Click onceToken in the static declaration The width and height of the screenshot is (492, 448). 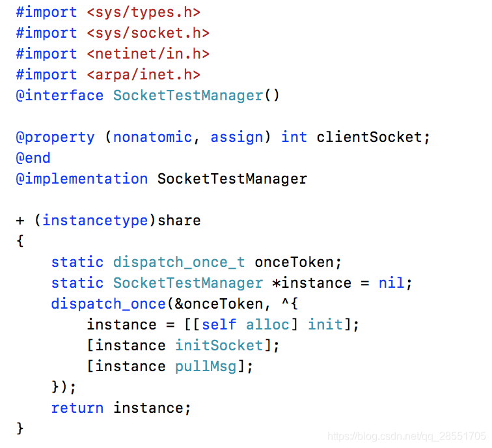click(294, 262)
